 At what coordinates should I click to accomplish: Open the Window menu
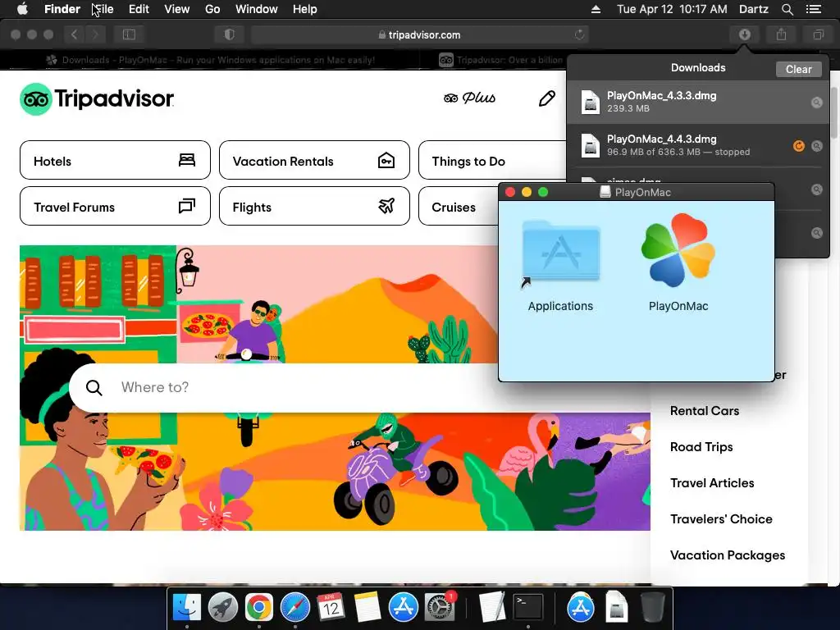(257, 9)
